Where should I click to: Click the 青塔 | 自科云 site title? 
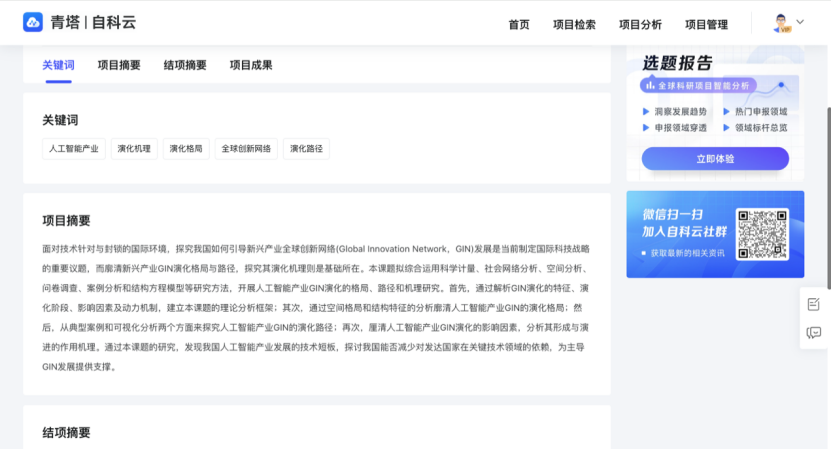[93, 22]
